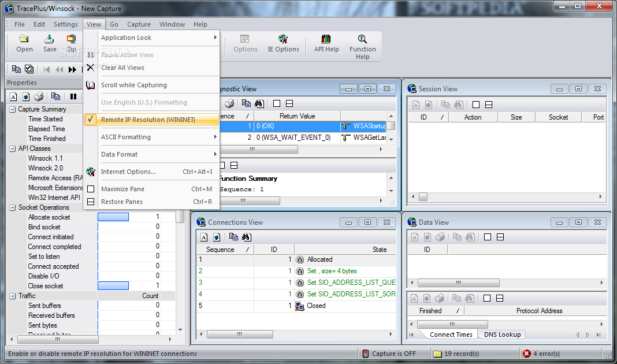
Task: Collapse the Capture Summary tree node
Action: point(13,109)
